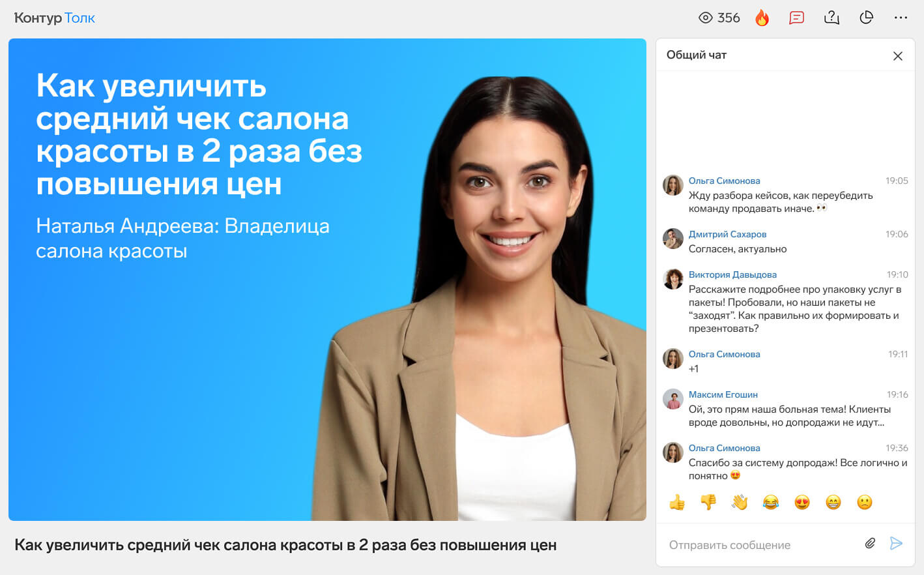Open the three-dots more menu
The height and width of the screenshot is (575, 924).
point(901,18)
